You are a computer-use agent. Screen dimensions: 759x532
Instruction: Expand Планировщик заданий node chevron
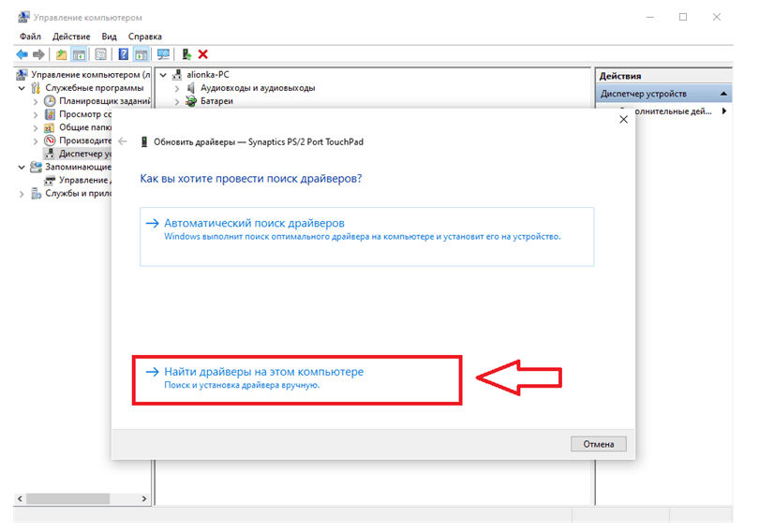tap(36, 101)
